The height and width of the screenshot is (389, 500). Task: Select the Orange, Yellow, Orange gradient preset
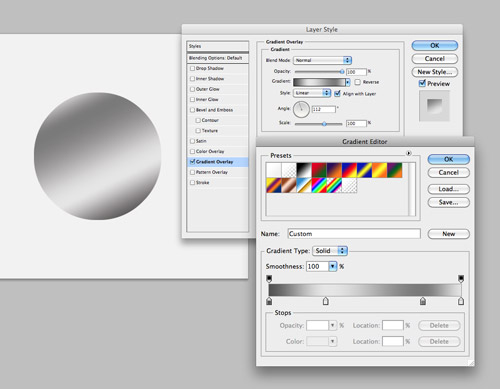380,170
